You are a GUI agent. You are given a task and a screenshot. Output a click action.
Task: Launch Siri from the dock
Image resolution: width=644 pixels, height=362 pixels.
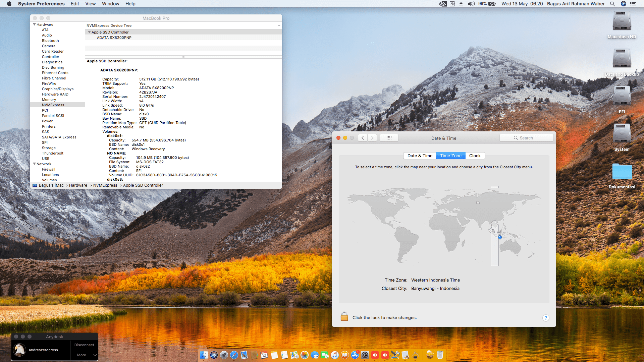[214, 355]
